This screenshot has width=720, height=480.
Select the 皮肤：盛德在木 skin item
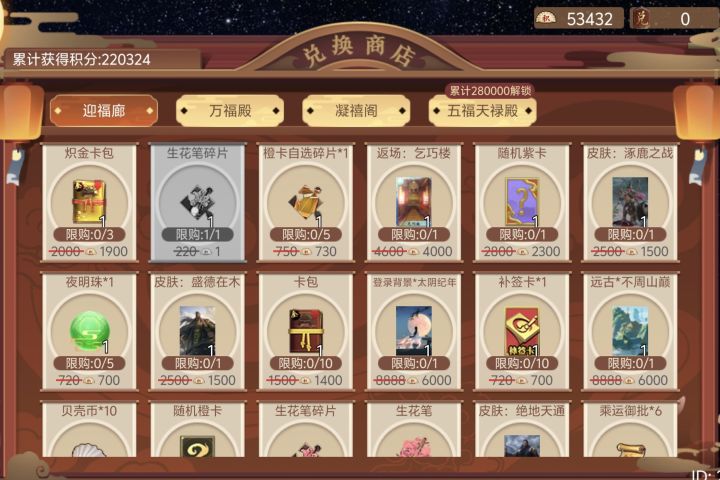point(197,332)
